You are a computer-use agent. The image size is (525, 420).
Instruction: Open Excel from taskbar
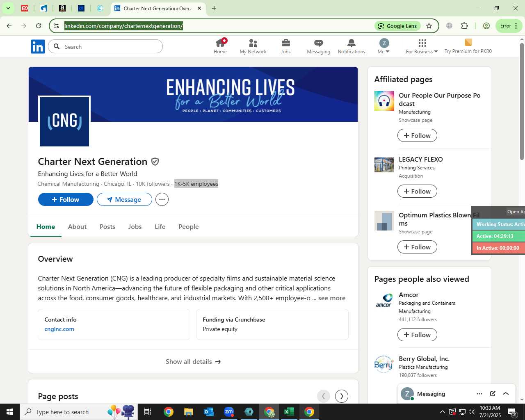(289, 412)
